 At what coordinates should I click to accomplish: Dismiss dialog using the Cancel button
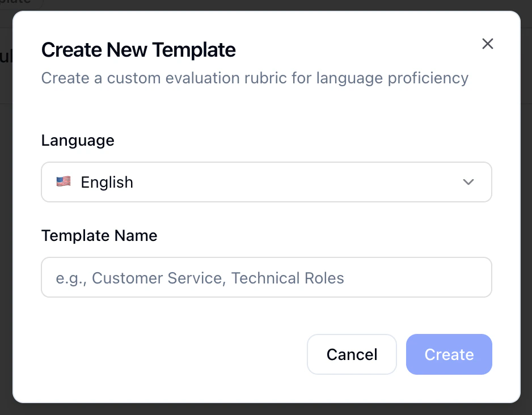point(352,354)
